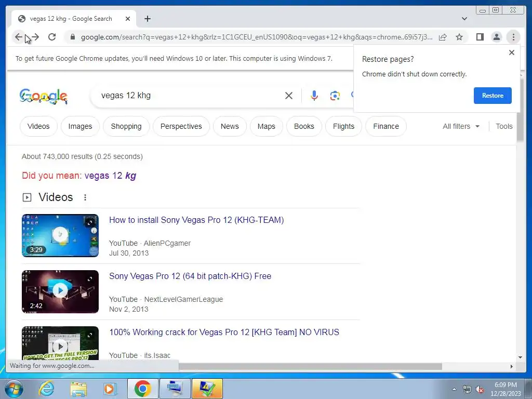Select the Flights filter chip
The width and height of the screenshot is (532, 399).
tap(343, 126)
